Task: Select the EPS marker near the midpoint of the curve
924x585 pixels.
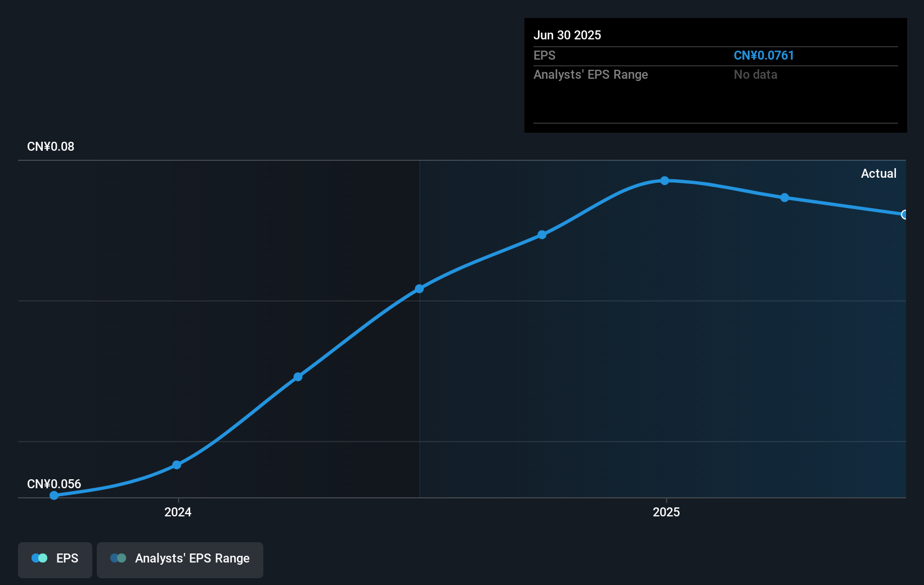Action: coord(420,288)
